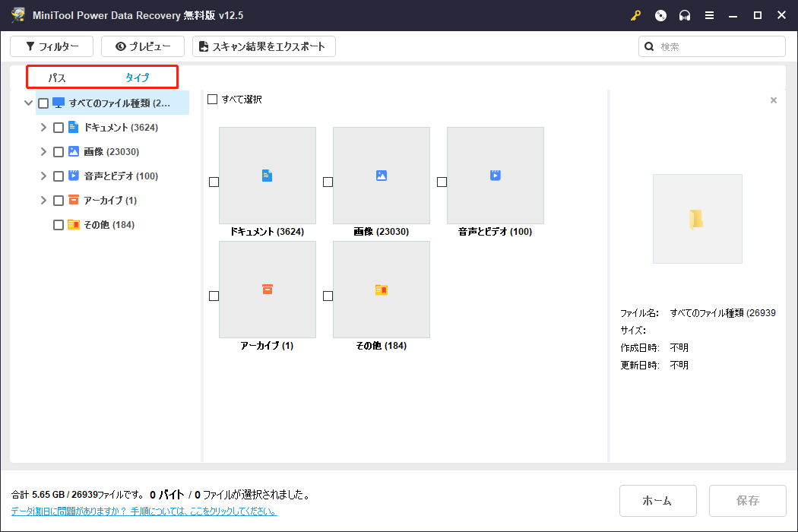Tick checkbox beside 音声とビデオ tile
This screenshot has width=798, height=532.
pyautogui.click(x=442, y=182)
